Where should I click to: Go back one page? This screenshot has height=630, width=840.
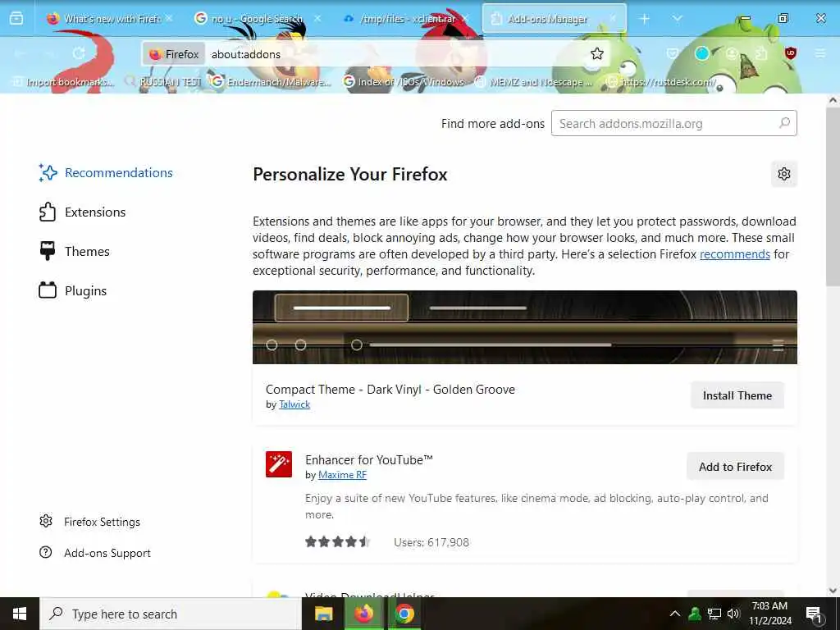pyautogui.click(x=21, y=53)
